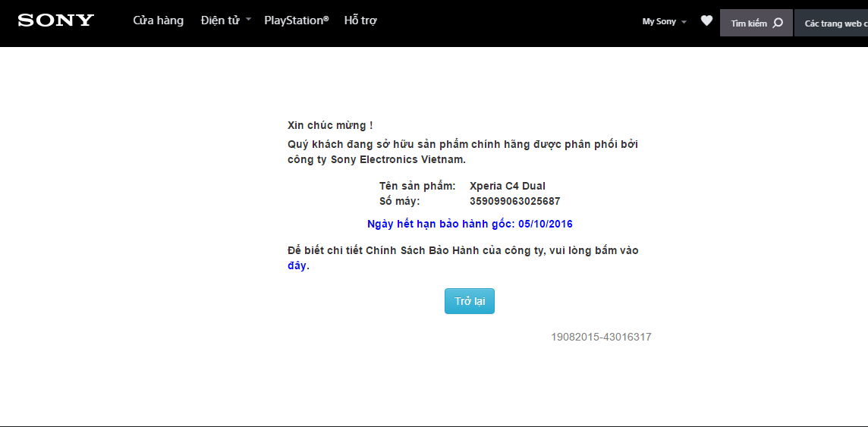Click the Tên sản phẩm label
Screen dimensions: 868x427
[417, 186]
